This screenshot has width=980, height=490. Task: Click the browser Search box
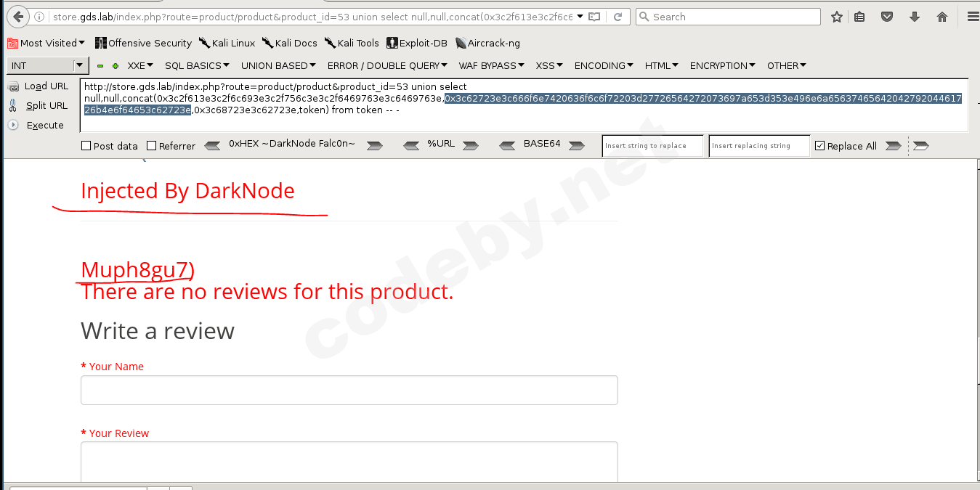coord(728,17)
